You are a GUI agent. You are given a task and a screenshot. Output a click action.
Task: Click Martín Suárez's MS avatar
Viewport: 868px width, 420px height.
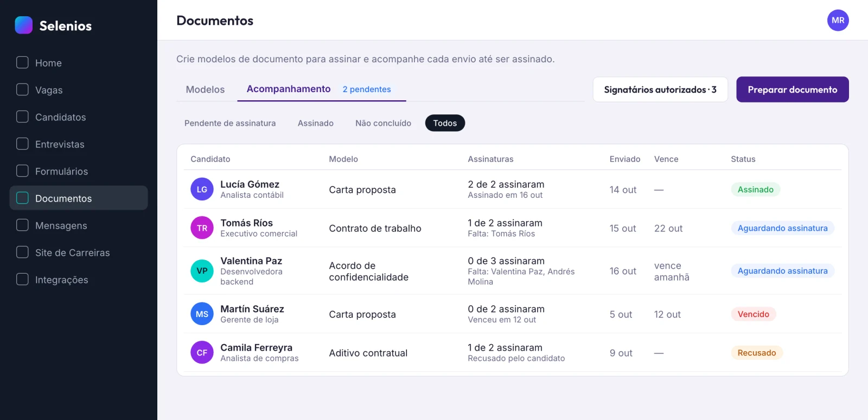(202, 314)
